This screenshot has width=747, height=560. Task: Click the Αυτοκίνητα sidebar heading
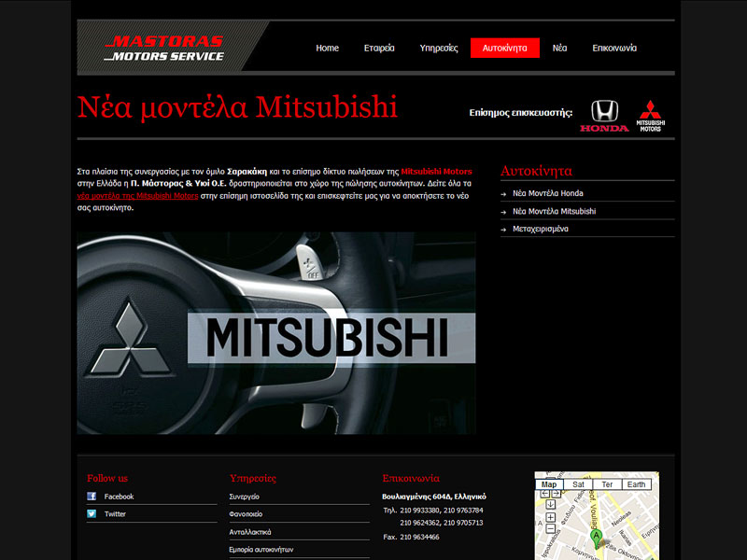(x=536, y=171)
